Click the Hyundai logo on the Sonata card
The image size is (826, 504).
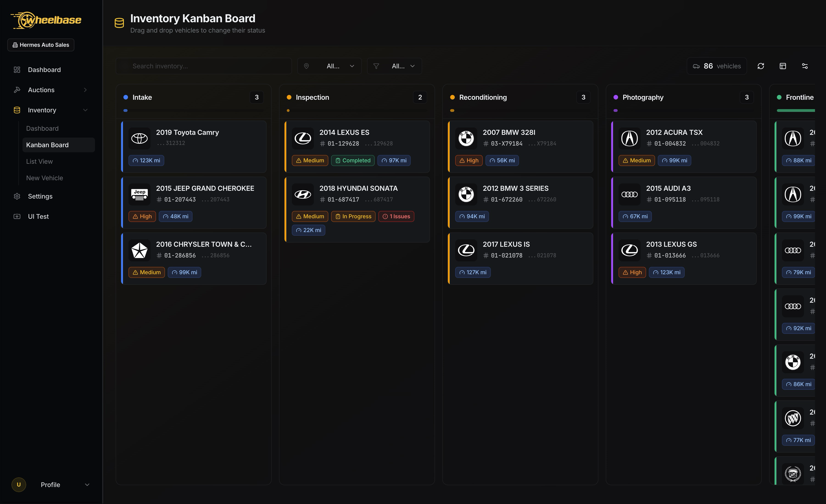click(303, 194)
